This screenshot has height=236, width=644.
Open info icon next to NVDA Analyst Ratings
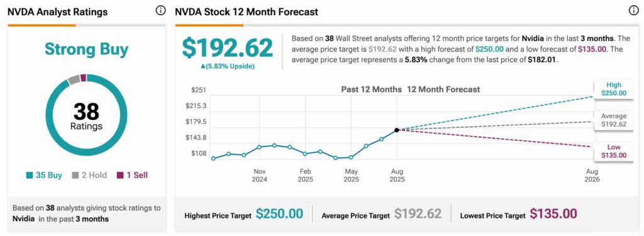click(160, 11)
